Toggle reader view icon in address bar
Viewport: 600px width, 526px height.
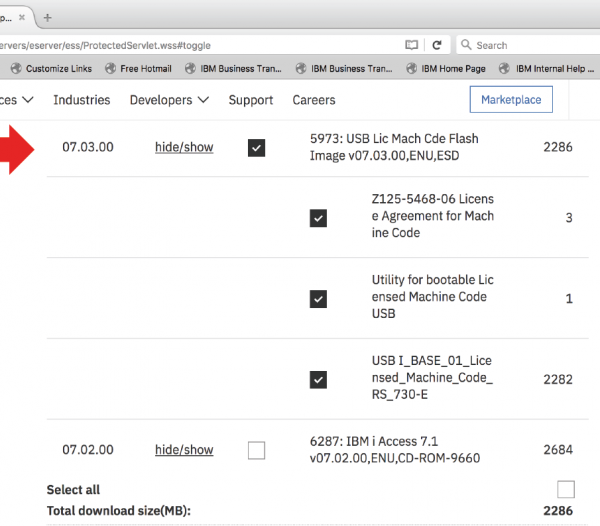(x=411, y=45)
